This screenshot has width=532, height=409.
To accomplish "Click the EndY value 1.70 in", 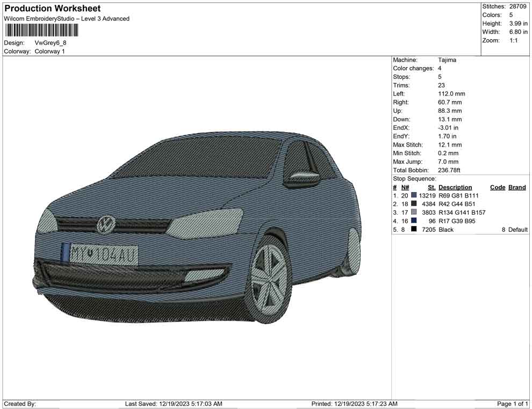I will (447, 136).
